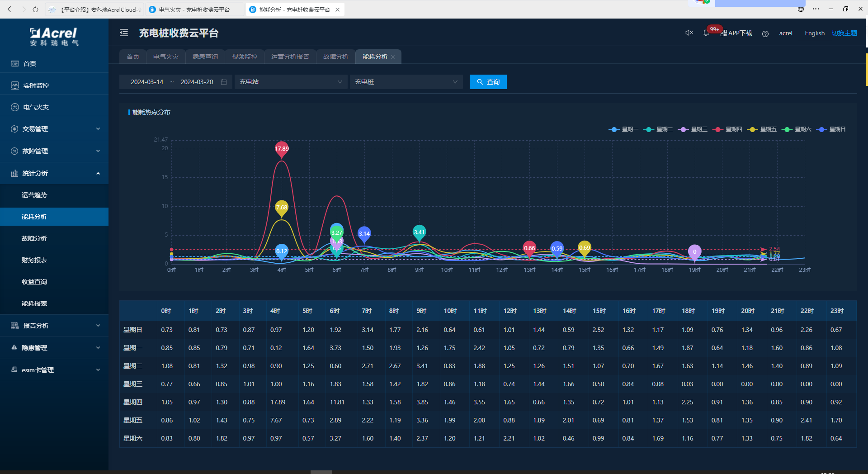Collapse the sidebar with the hamburger icon

click(124, 33)
